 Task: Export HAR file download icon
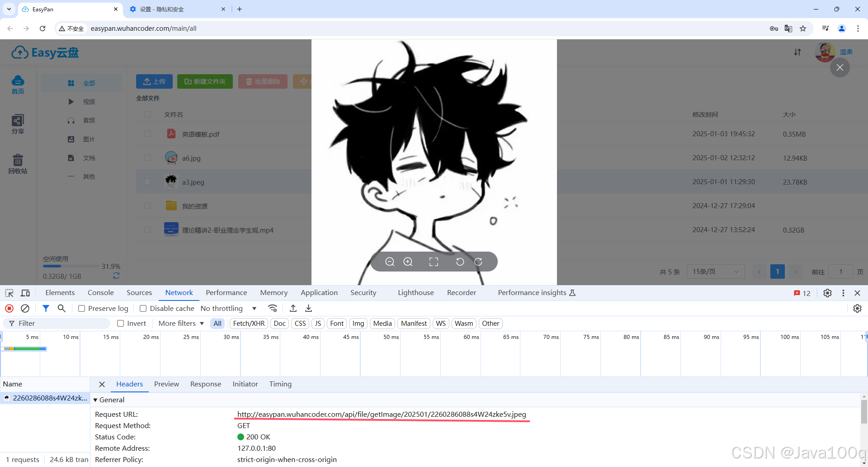308,308
